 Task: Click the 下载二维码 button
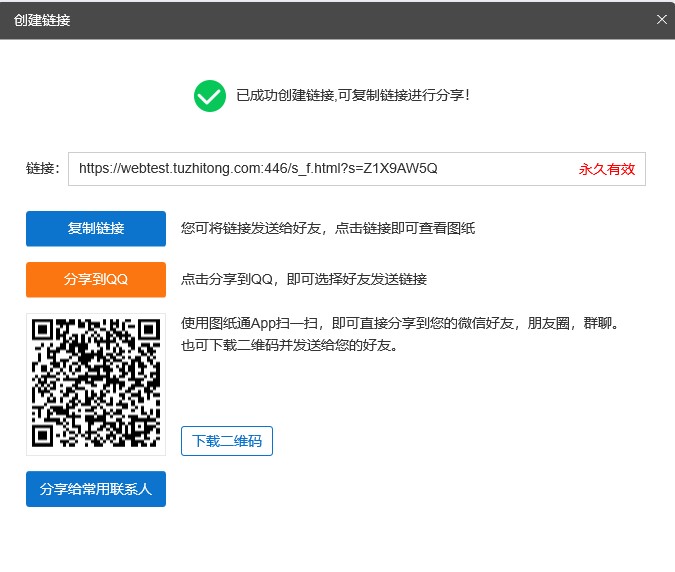(227, 441)
